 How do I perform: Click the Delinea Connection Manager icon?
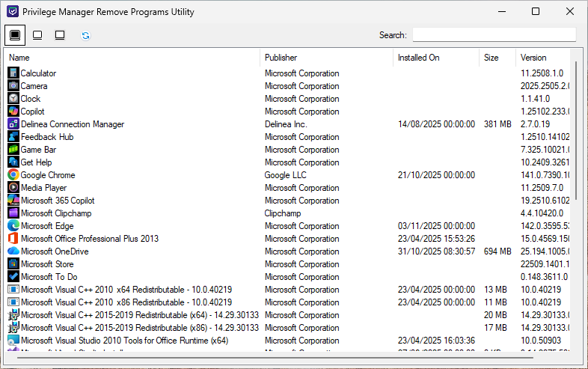(13, 124)
